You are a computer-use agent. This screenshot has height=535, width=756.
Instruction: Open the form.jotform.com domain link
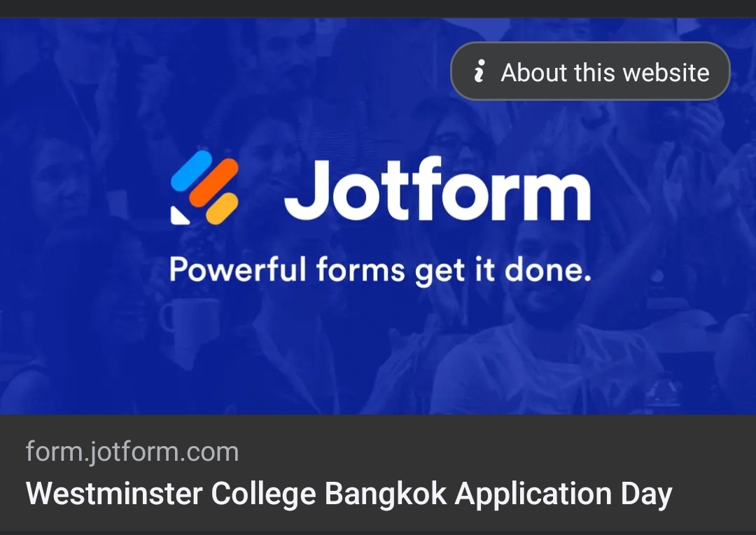[132, 452]
